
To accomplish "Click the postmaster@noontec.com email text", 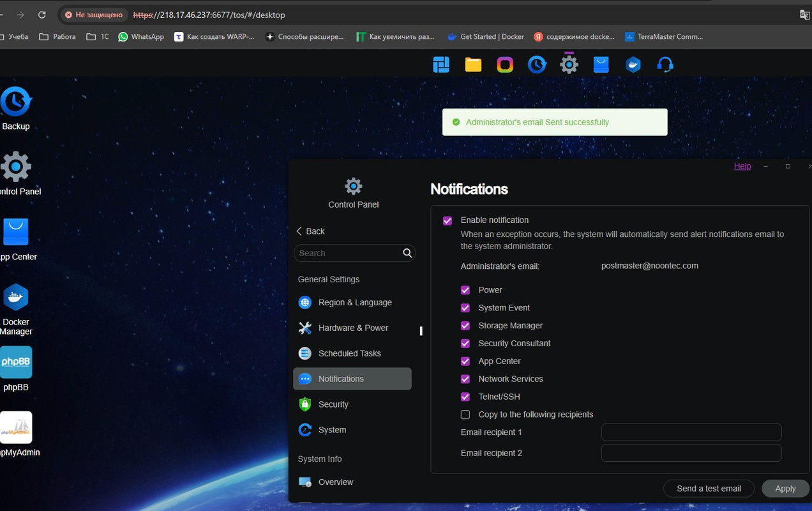I will pos(650,266).
